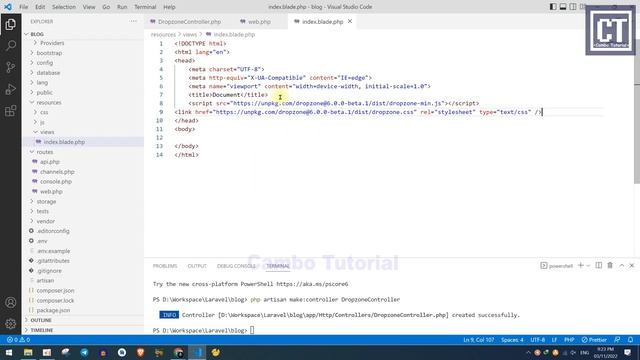The image size is (640, 360).
Task: Collapse the routes folder
Action: pos(44,152)
